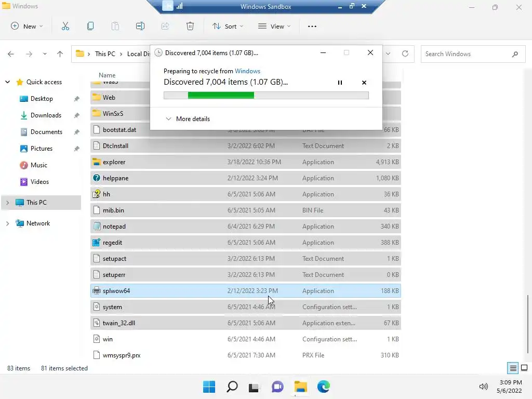Open taskbar Search
The width and height of the screenshot is (532, 399).
(232, 387)
